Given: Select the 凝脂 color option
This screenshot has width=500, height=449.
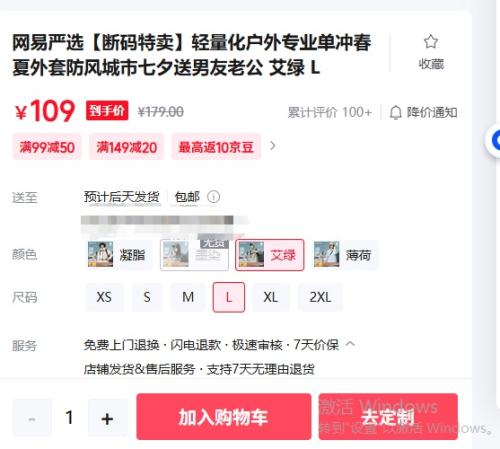Looking at the screenshot, I should tap(118, 255).
